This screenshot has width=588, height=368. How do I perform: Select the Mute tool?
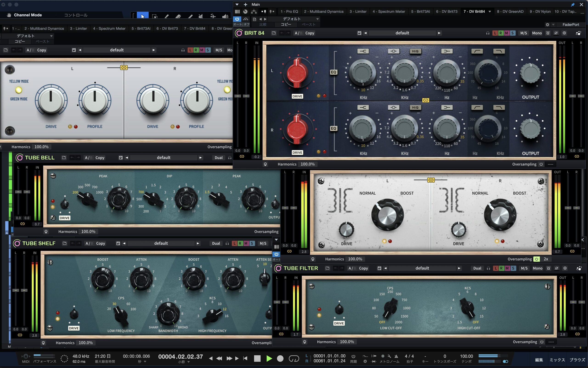201,16
